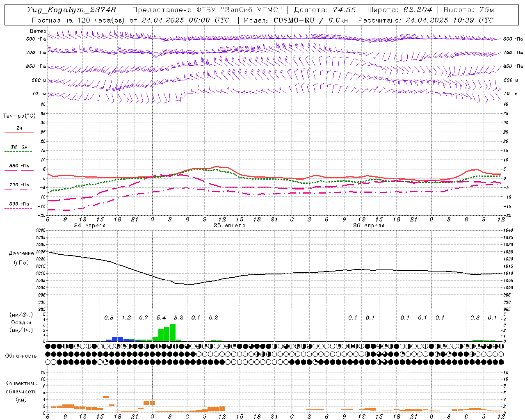The height and width of the screenshot is (420, 525).
Task: Click the '25 апреля' date label
Action: 229,226
